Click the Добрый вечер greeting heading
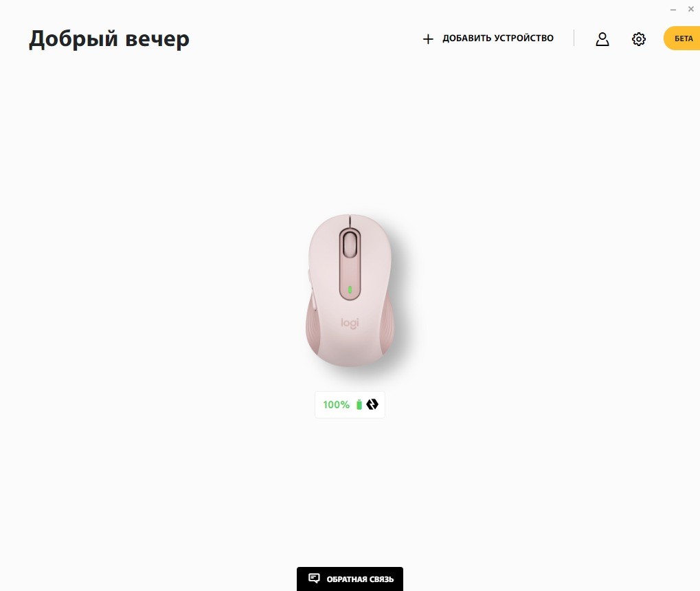Screen dimensions: 700x591 coord(109,39)
